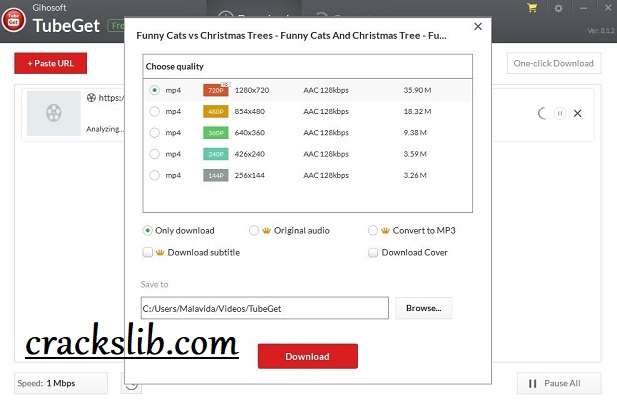Screen dimensions: 617x400
Task: Click the Ver: 8.1.2 version label
Action: 601,30
